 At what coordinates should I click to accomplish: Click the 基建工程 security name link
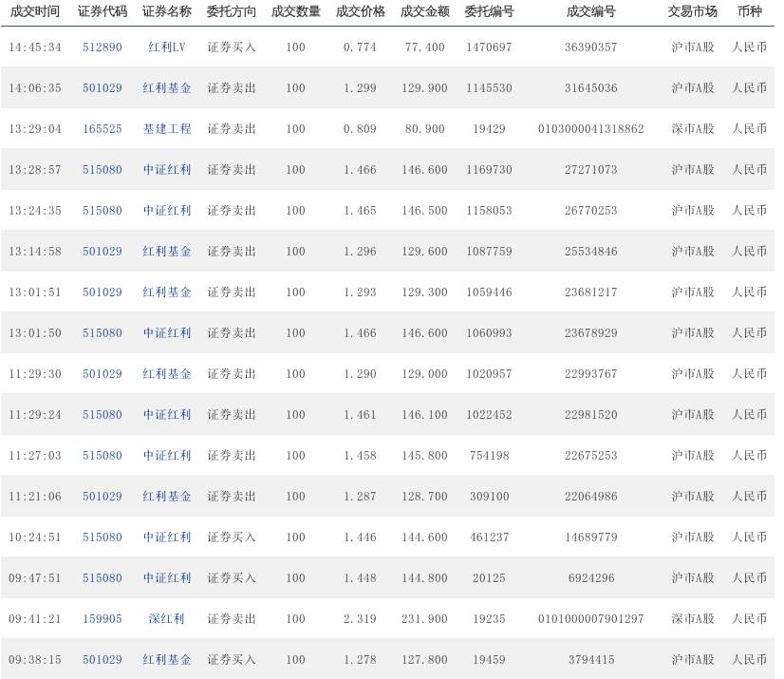pyautogui.click(x=167, y=129)
